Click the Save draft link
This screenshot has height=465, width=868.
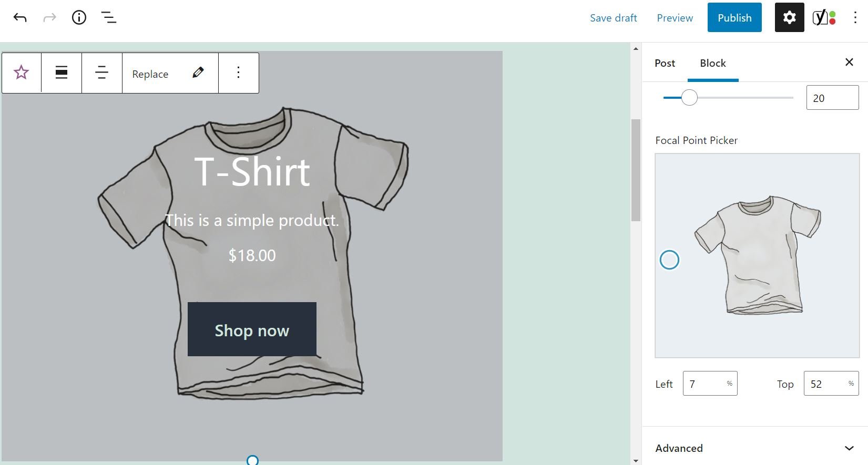[x=613, y=18]
